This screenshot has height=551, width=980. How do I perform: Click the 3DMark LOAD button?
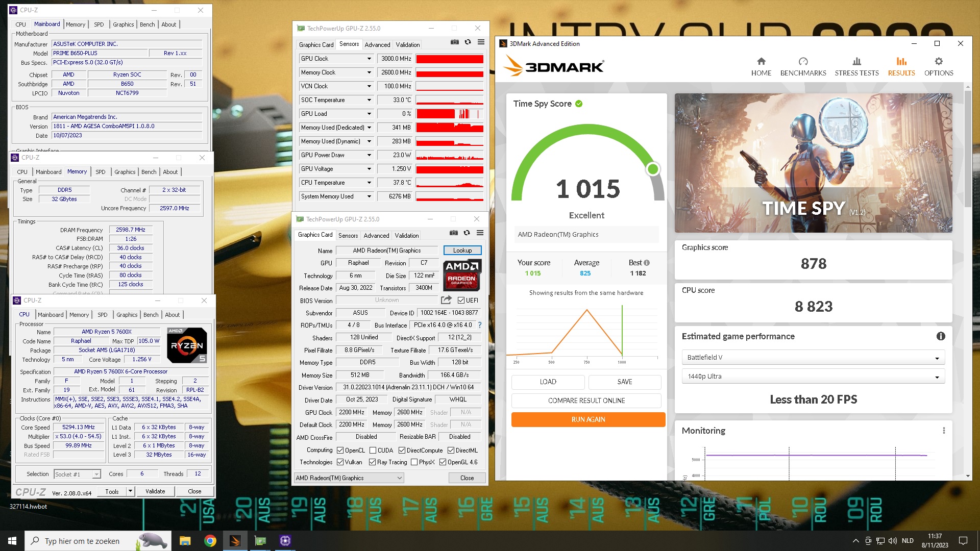pos(548,382)
